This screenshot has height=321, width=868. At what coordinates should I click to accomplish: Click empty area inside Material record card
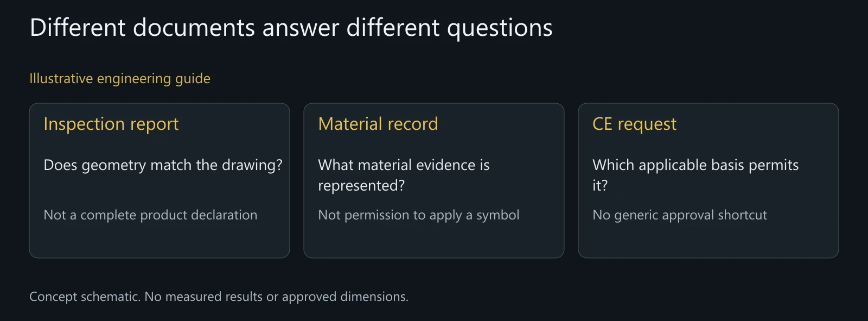tap(434, 241)
